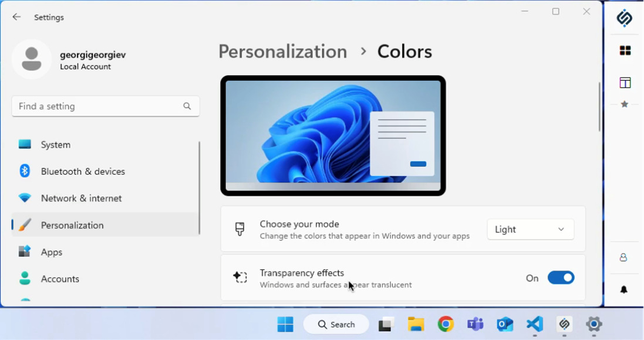Open the georgigeorgiev account profile picture
This screenshot has height=340, width=644.
coord(32,59)
